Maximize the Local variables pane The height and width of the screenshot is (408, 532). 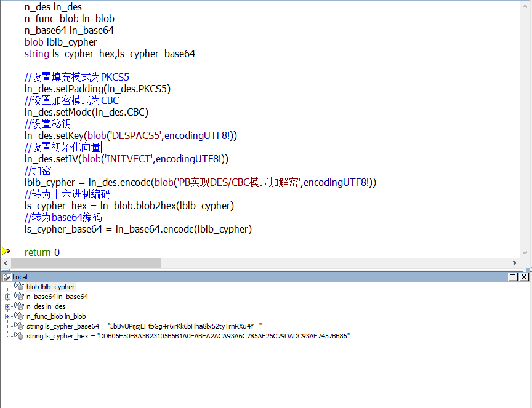pyautogui.click(x=513, y=277)
